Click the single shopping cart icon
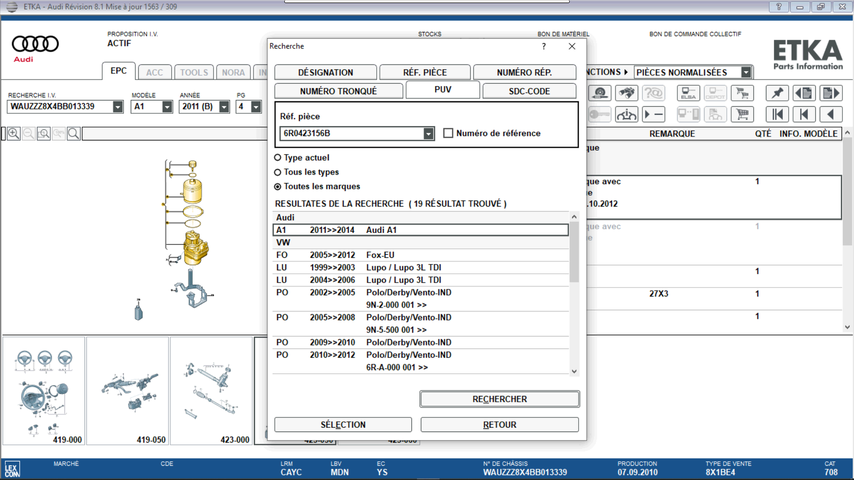This screenshot has width=854, height=480. (x=742, y=114)
